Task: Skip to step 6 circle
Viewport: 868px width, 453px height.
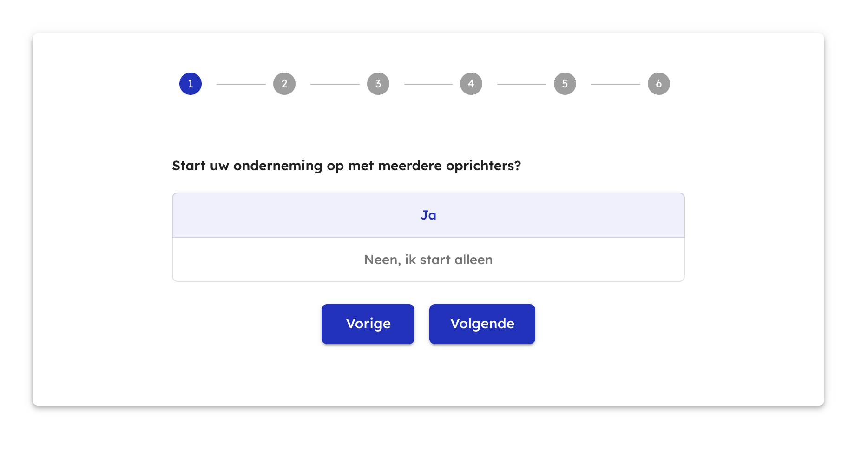Action: coord(659,84)
